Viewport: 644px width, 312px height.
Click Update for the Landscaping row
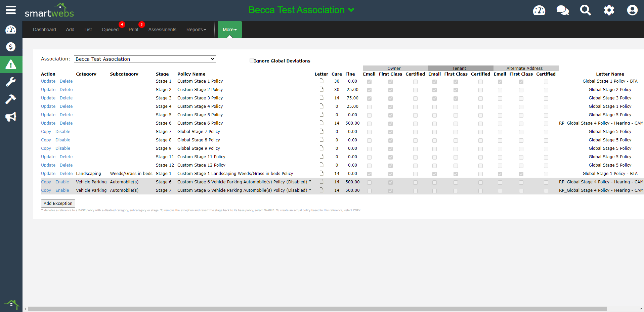(x=48, y=173)
